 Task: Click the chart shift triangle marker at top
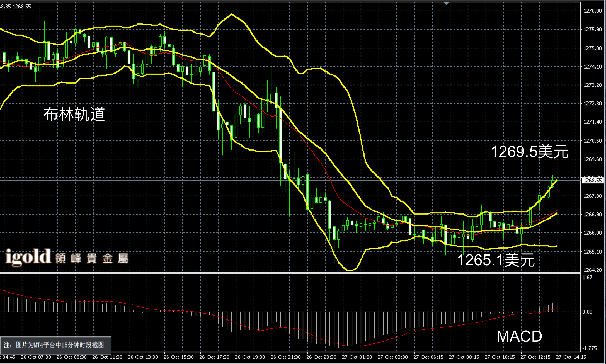click(x=446, y=3)
